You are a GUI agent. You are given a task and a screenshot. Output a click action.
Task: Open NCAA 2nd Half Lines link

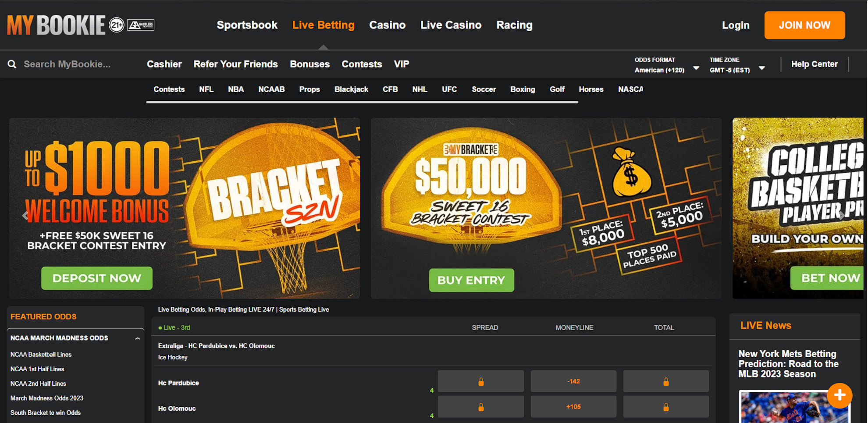click(38, 384)
